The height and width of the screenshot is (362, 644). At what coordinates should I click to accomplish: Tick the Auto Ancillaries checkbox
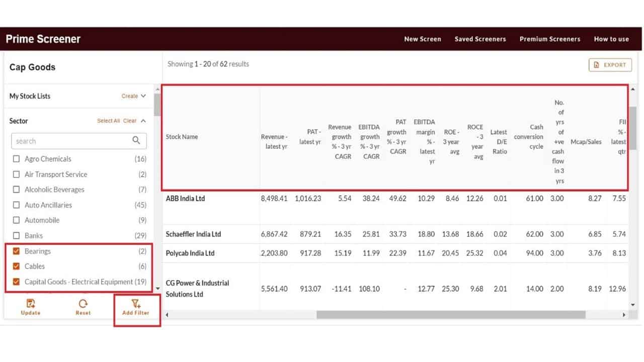16,205
